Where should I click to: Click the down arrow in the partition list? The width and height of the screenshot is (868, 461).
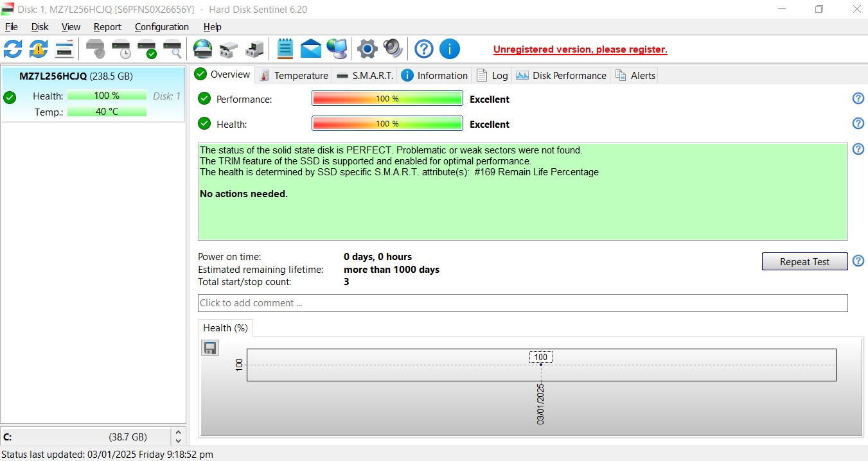coord(179,441)
